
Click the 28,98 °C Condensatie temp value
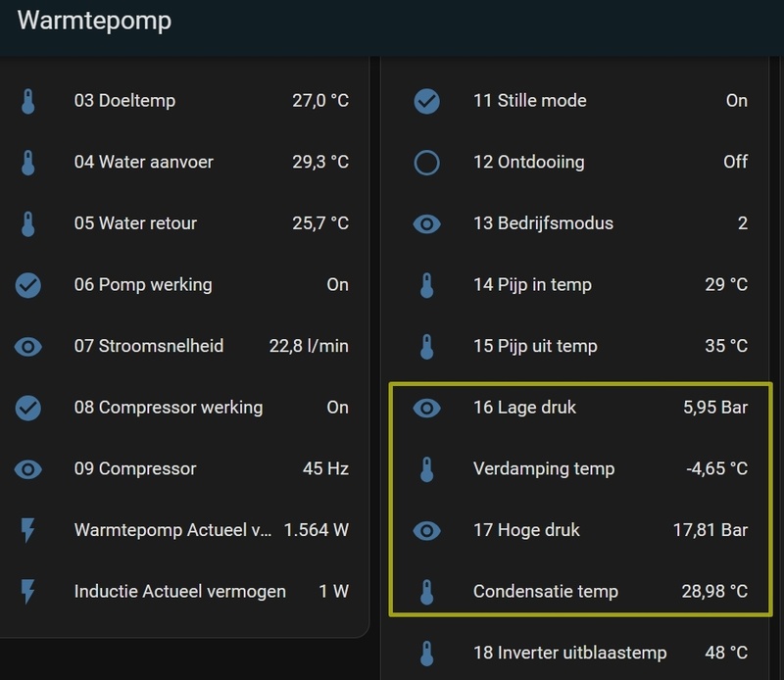point(714,591)
